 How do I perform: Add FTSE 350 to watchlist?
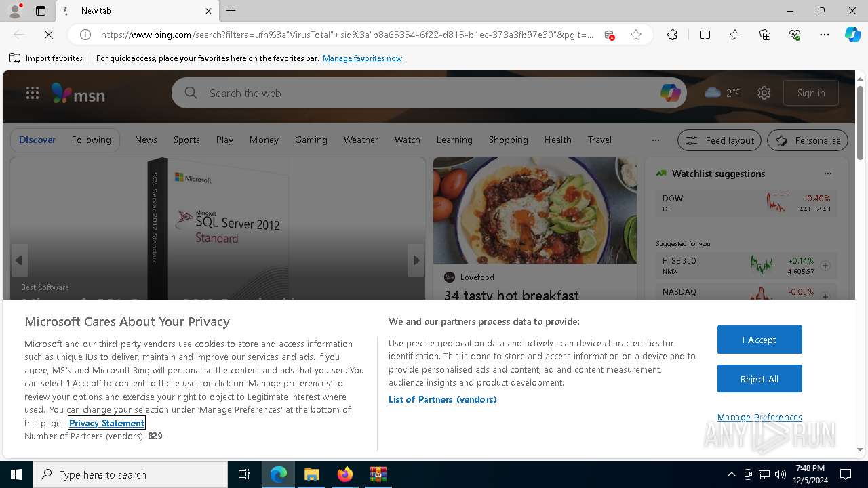tap(825, 266)
